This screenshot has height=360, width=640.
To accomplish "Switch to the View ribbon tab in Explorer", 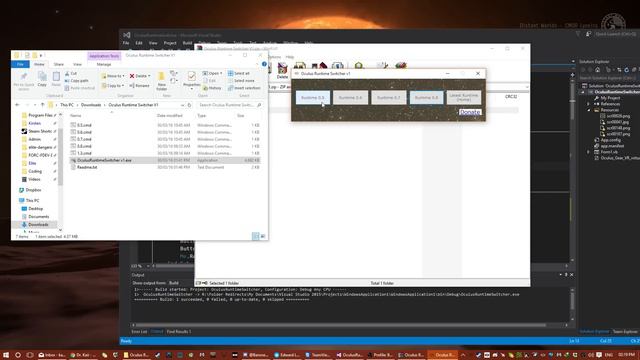I will 77,64.
